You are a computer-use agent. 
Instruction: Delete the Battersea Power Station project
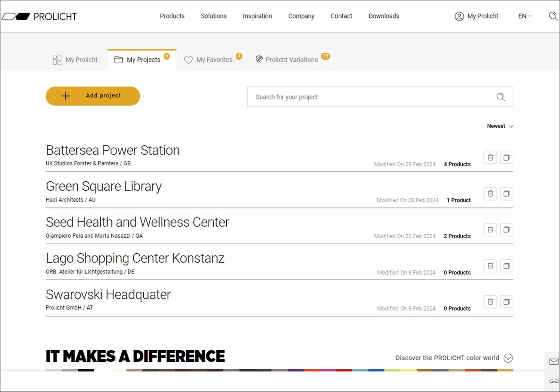click(x=490, y=157)
